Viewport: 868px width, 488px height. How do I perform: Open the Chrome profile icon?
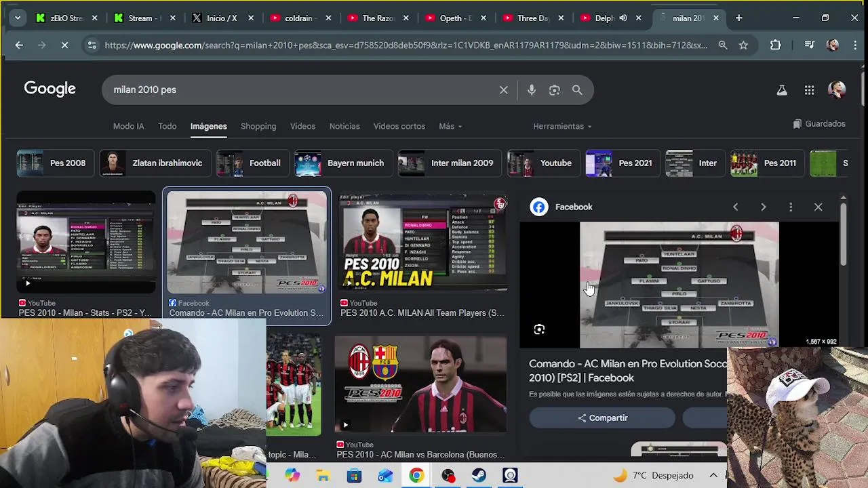pos(833,45)
